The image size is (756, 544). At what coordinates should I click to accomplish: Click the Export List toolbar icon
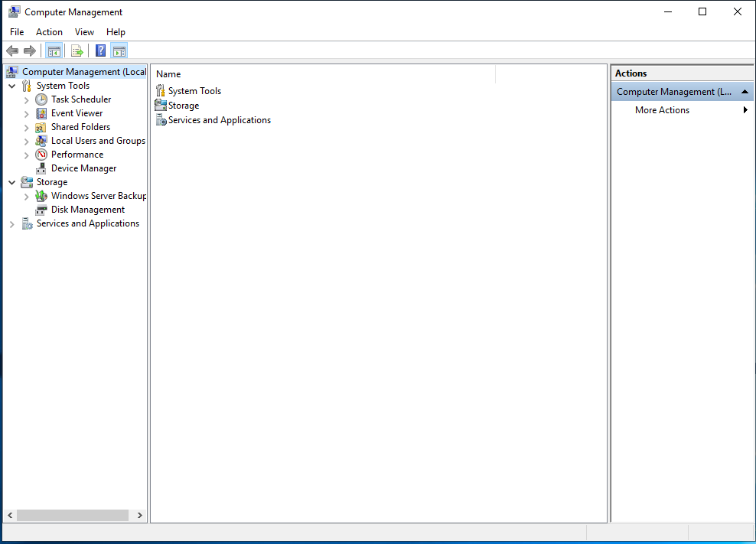[x=77, y=51]
